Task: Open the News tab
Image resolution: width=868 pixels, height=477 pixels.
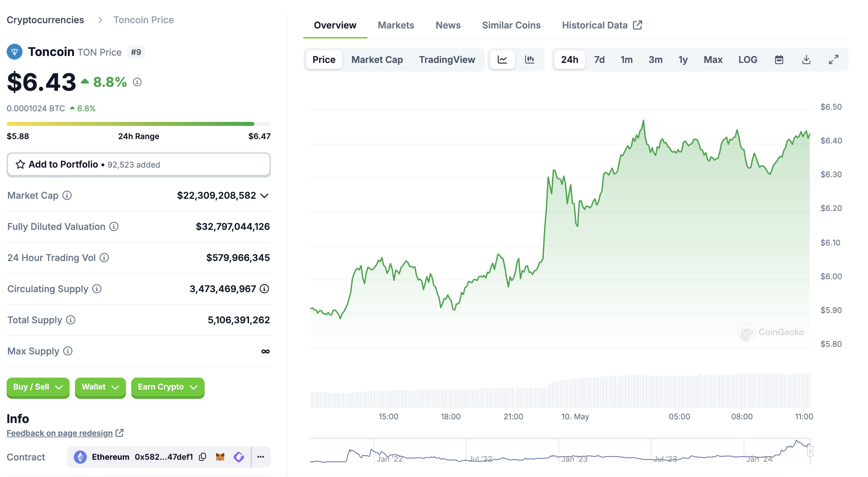Action: click(x=448, y=25)
